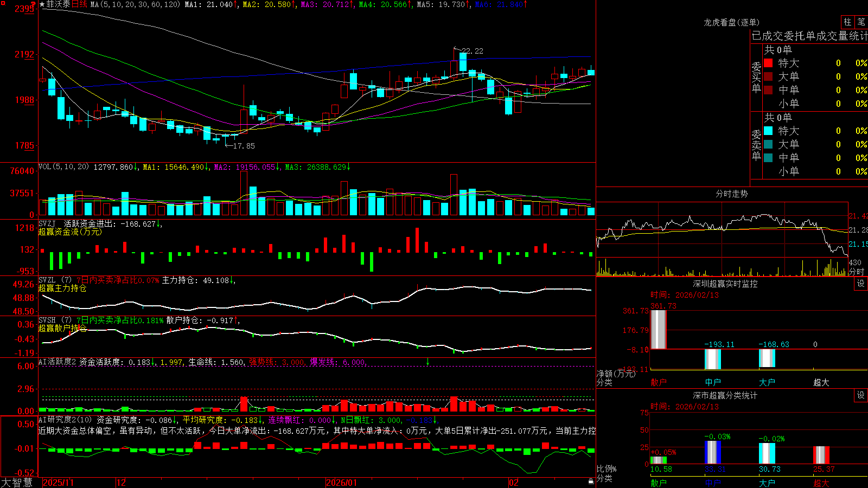Switch 龙虎看盘 to 柱 view

(x=847, y=22)
